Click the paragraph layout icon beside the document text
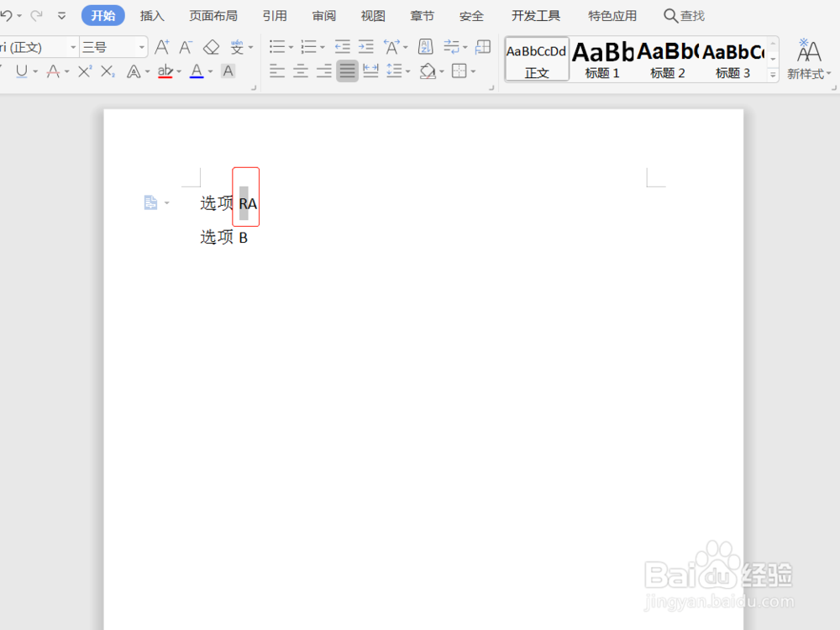Viewport: 840px width, 630px height. [x=150, y=202]
